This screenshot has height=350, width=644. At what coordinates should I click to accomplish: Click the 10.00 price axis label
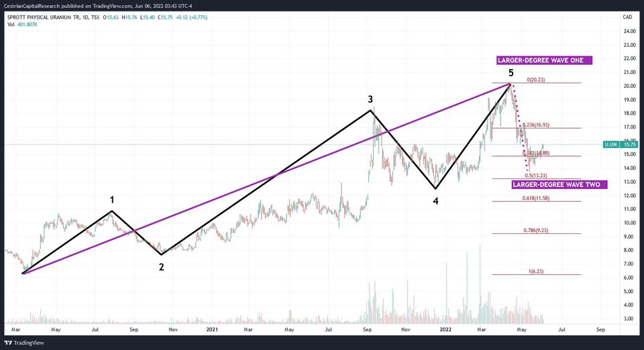(x=630, y=223)
